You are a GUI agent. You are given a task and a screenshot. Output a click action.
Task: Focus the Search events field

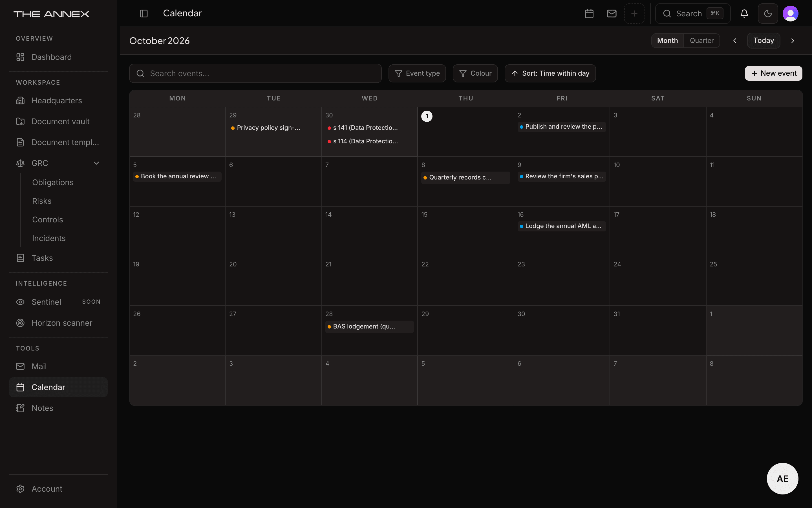pyautogui.click(x=255, y=73)
